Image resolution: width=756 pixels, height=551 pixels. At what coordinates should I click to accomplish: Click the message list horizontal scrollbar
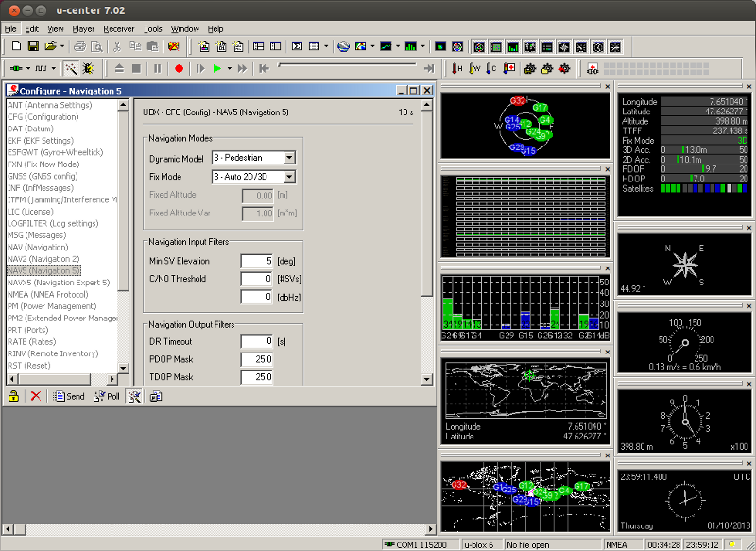click(x=62, y=379)
